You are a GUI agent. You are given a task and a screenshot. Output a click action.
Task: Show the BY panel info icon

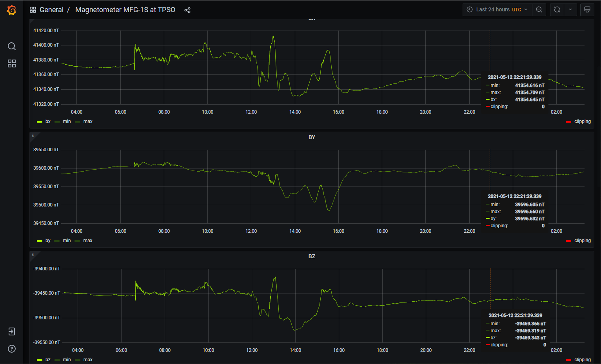(33, 136)
